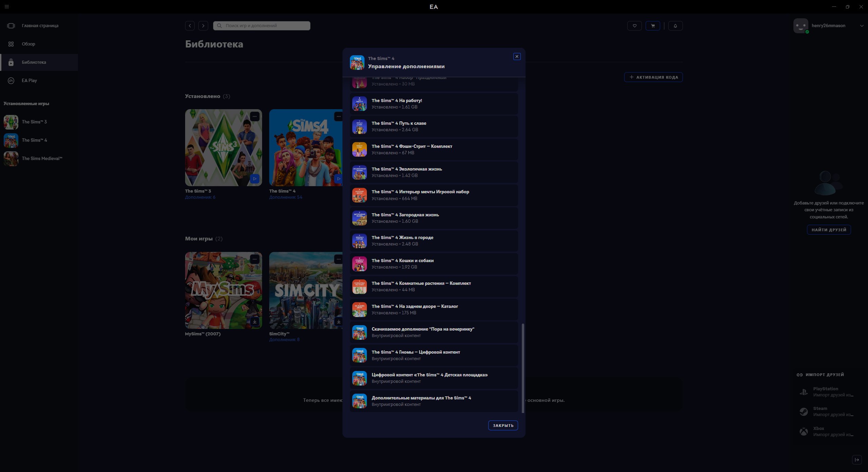
Task: Click the Жизнь в городе pack icon
Action: [359, 241]
